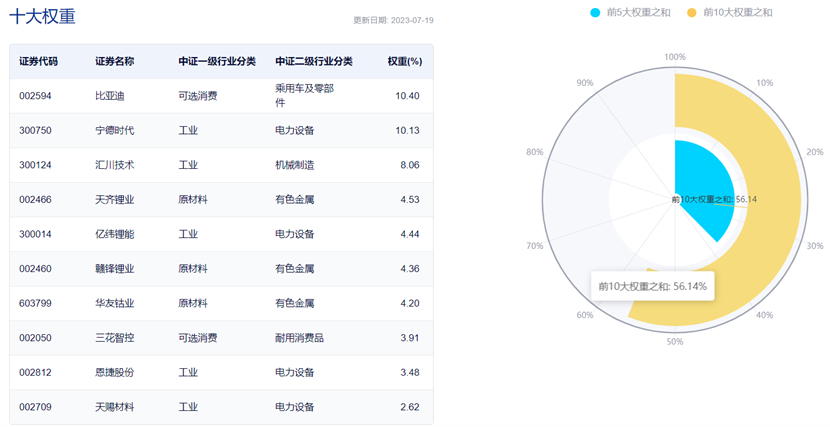This screenshot has width=830, height=427.
Task: Select security code 002812
Action: 35,373
